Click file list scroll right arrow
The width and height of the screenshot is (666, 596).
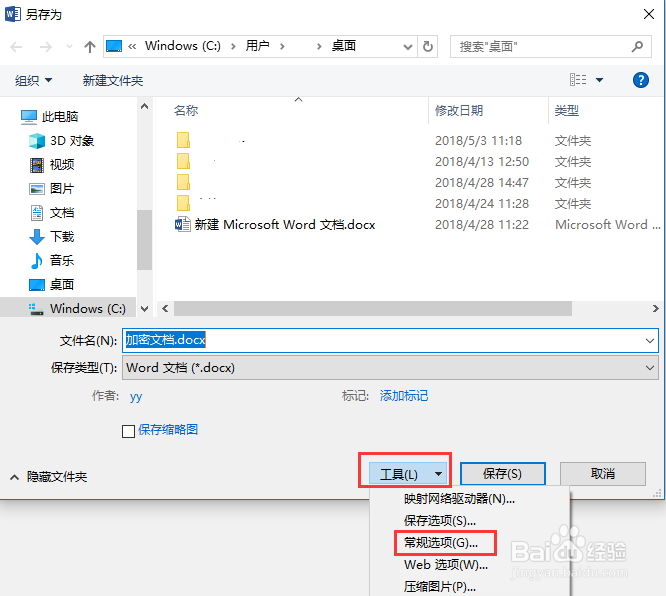[655, 308]
